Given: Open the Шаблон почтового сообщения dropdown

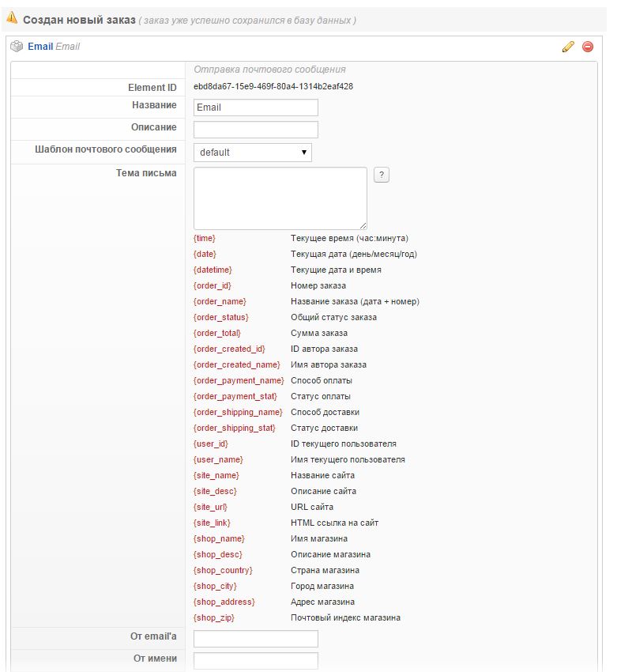Looking at the screenshot, I should (x=253, y=153).
